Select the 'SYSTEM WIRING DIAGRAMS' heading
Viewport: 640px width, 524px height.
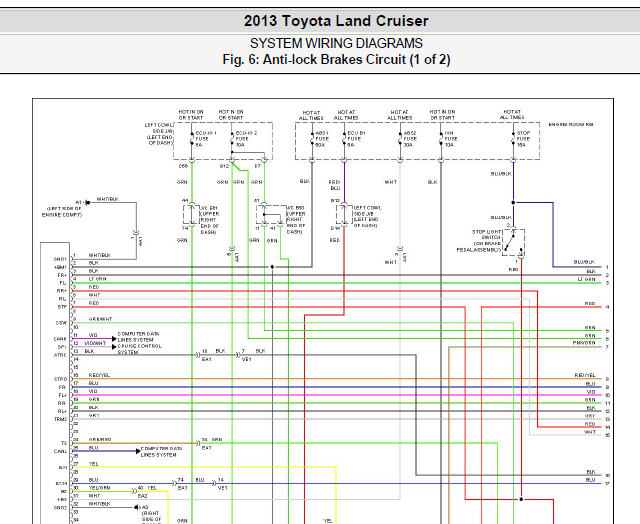[x=336, y=43]
